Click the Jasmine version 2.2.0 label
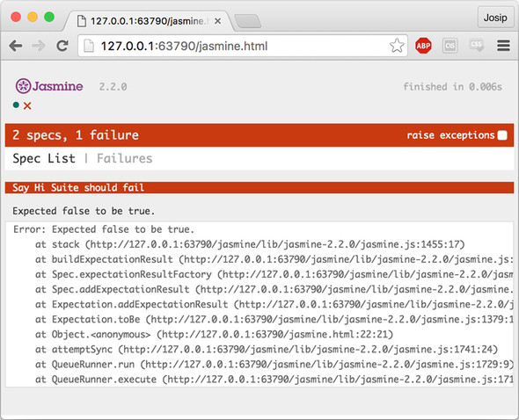 click(x=113, y=87)
